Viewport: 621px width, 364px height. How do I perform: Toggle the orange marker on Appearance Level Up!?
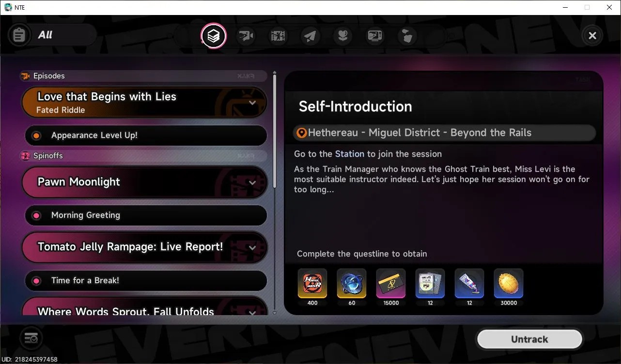[36, 136]
